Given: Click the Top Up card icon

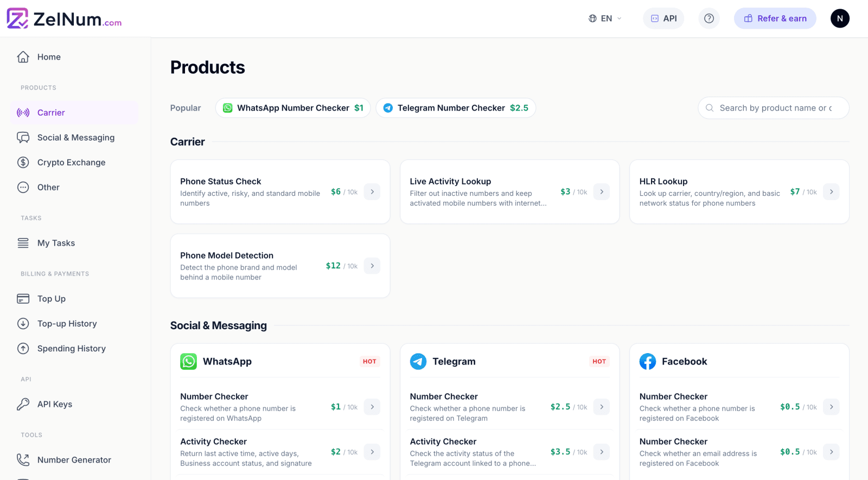Looking at the screenshot, I should click(x=23, y=299).
